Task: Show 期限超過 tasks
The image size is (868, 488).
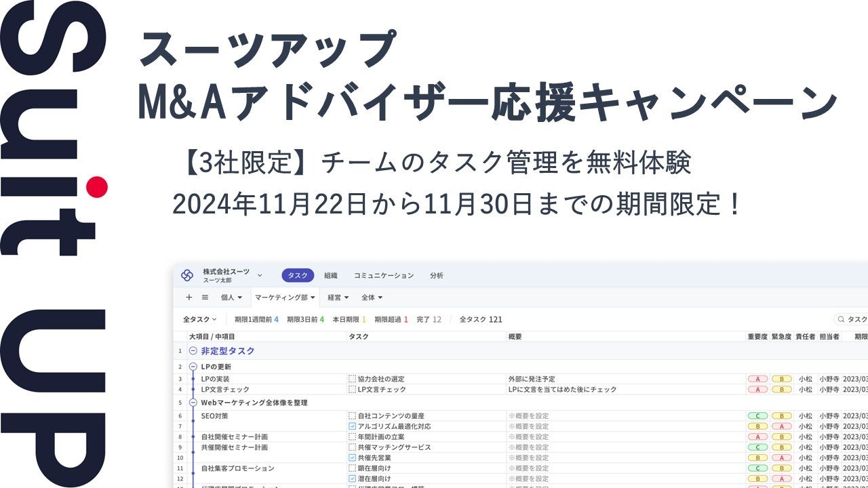Action: pos(391,319)
